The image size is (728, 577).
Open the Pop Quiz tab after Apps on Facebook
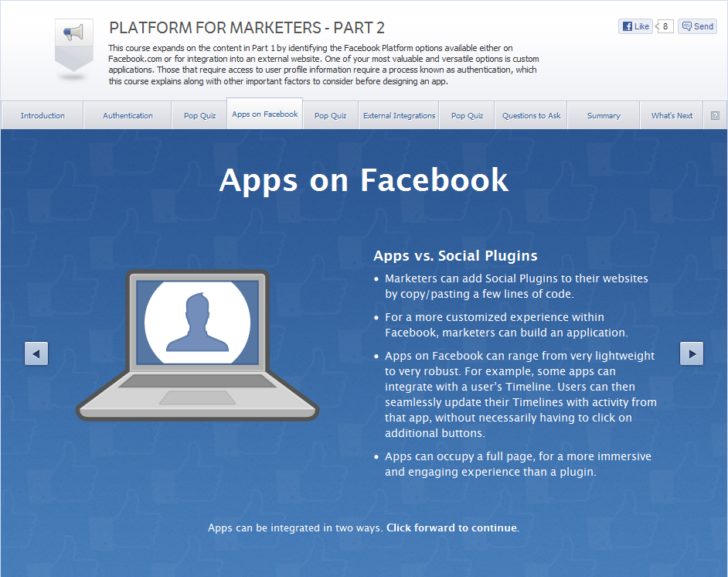(330, 116)
